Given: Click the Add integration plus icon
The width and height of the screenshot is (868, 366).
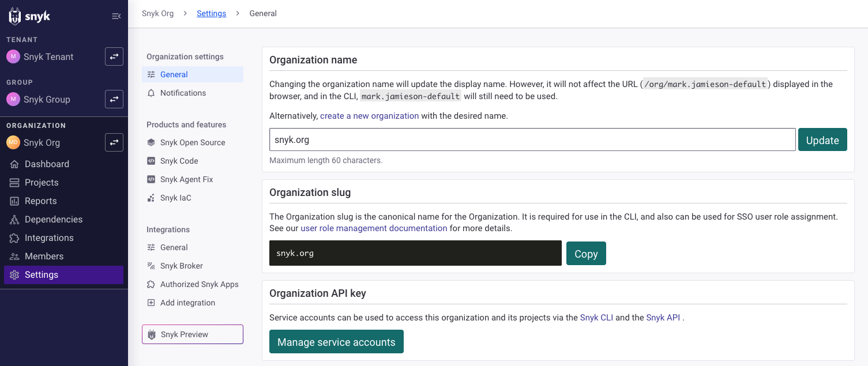Looking at the screenshot, I should click(151, 303).
